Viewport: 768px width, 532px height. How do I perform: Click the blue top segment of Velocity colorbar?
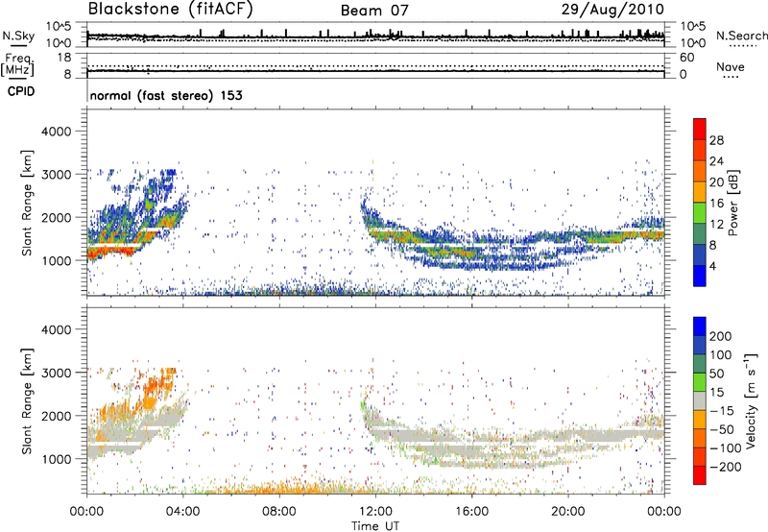pos(700,326)
